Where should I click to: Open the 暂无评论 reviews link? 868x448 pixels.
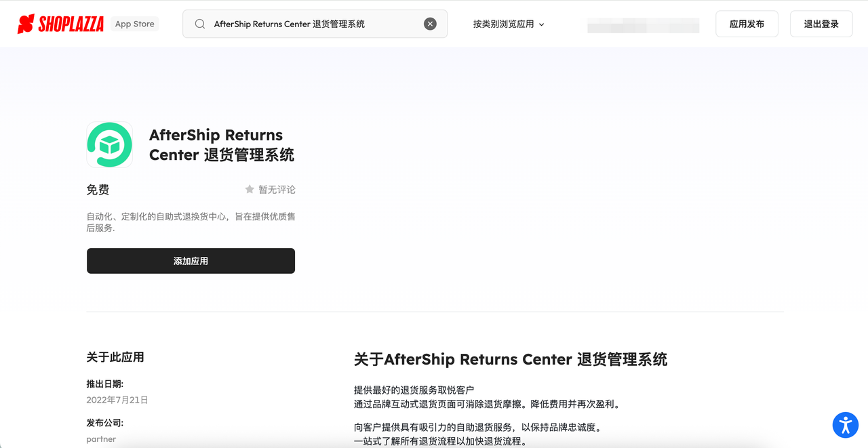coord(275,189)
